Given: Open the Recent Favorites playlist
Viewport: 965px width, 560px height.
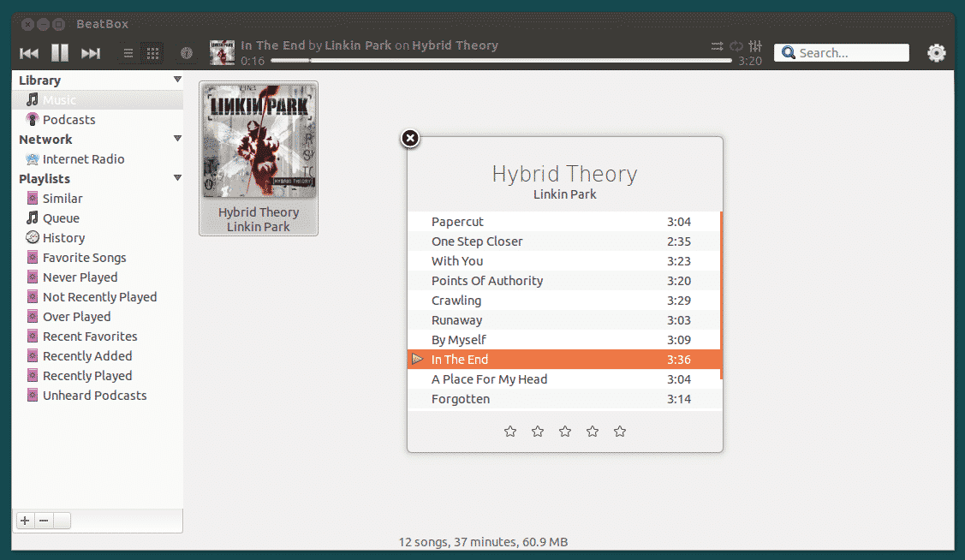Looking at the screenshot, I should 98,336.
